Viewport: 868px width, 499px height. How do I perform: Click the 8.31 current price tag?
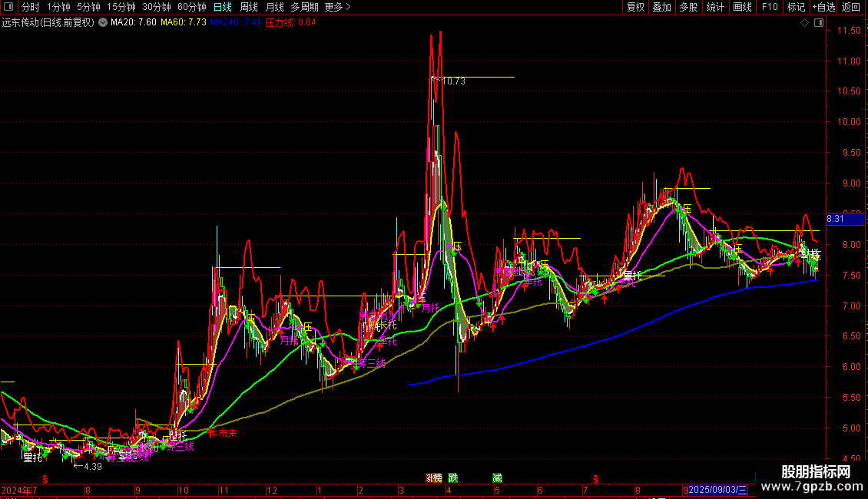[845, 219]
